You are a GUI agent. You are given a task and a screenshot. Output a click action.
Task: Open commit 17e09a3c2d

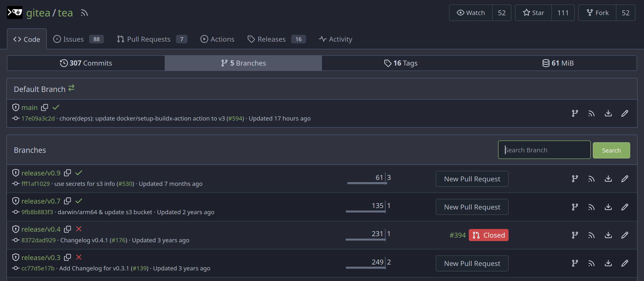click(x=38, y=118)
